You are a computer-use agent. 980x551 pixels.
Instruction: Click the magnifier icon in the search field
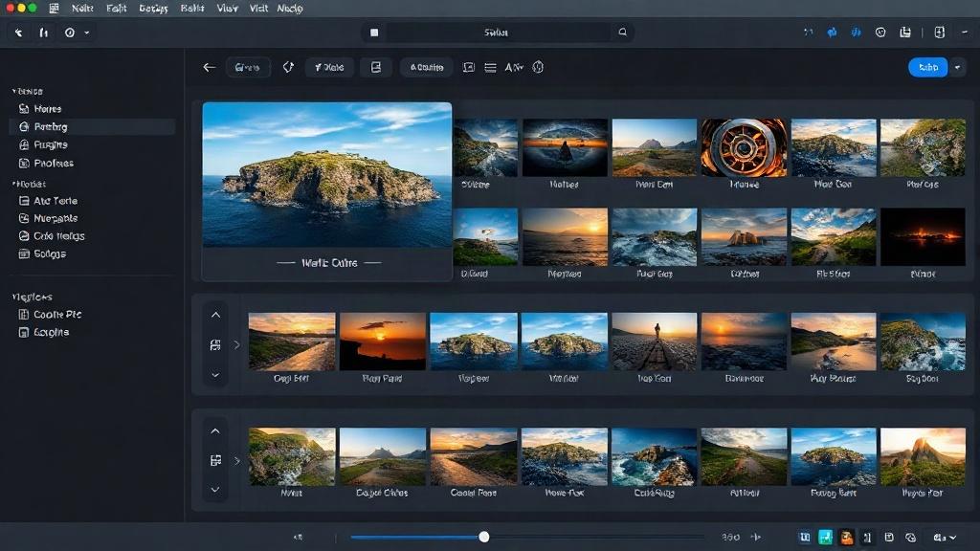622,32
